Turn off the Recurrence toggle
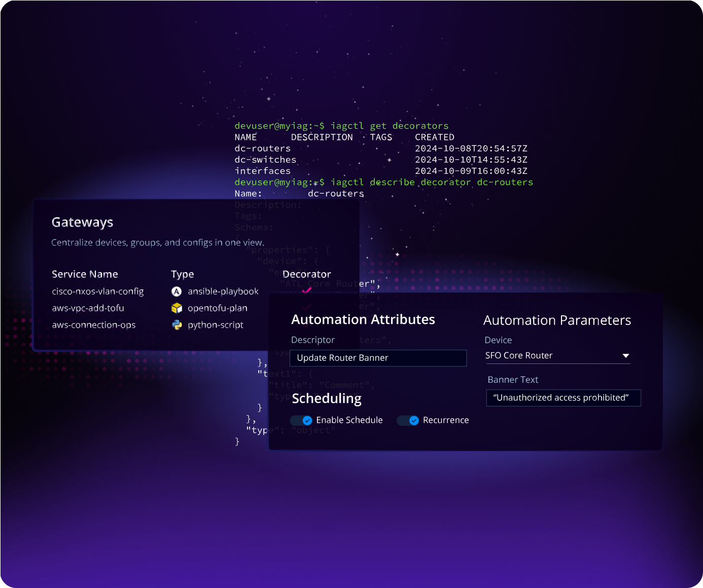Viewport: 703px width, 588px height. click(408, 420)
